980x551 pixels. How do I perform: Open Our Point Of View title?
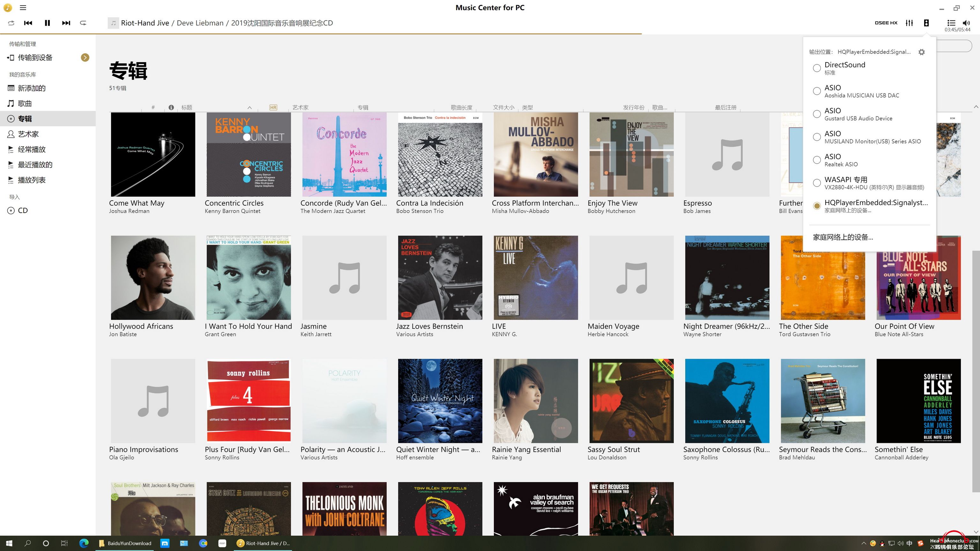click(x=904, y=326)
